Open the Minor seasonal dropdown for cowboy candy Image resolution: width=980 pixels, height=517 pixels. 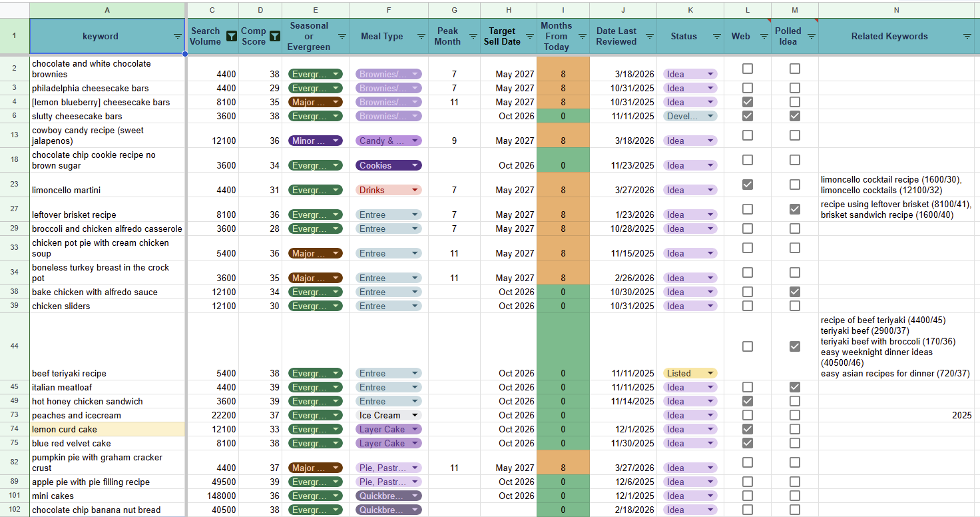click(x=316, y=141)
